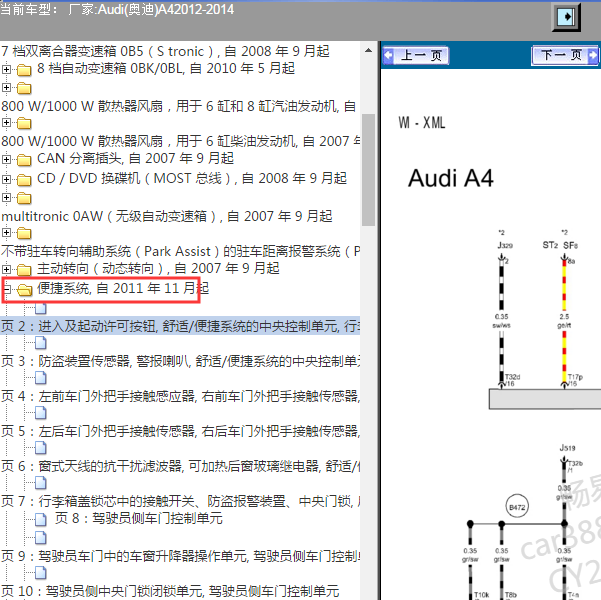Select 不带驻车转向辅助系统 Park Assist entry
This screenshot has height=600, width=601.
pos(180,252)
